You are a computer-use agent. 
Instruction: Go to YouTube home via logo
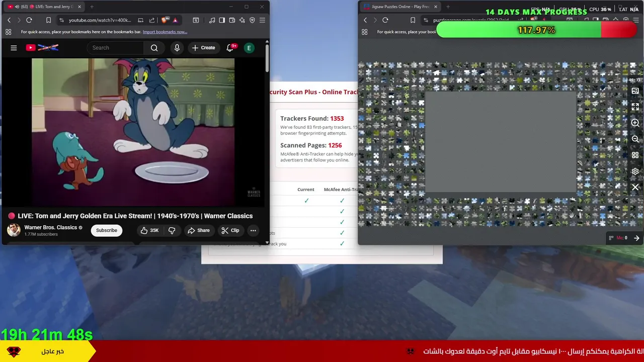coord(42,48)
